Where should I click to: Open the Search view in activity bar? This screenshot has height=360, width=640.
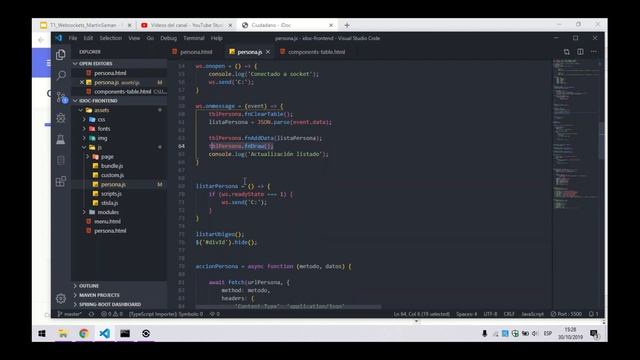[x=61, y=76]
